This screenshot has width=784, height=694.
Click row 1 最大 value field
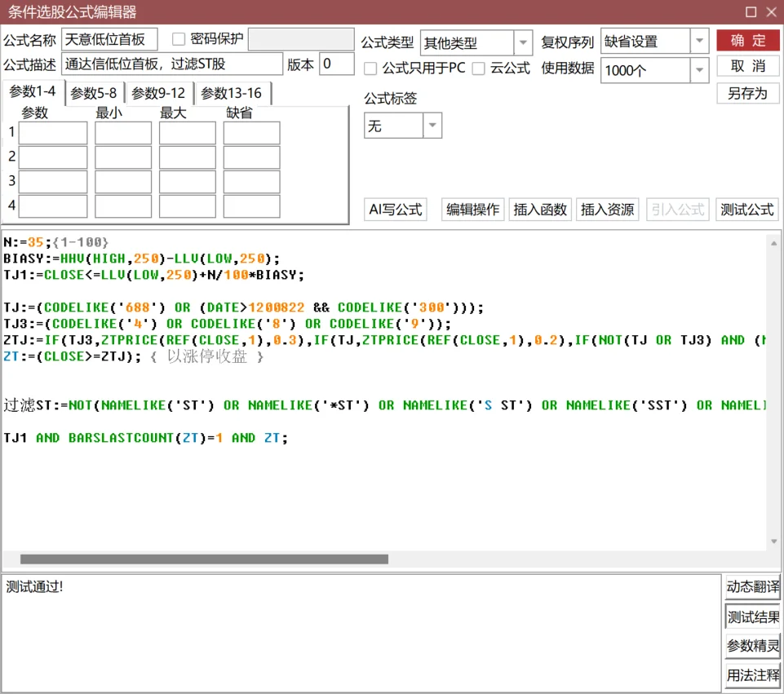point(188,133)
